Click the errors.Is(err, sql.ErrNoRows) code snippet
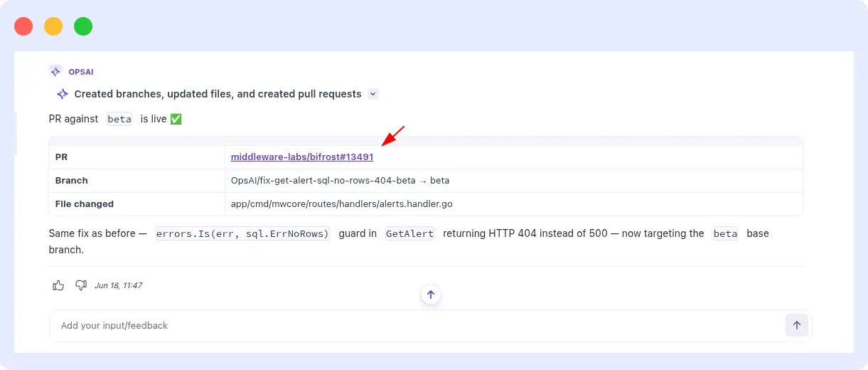Image resolution: width=868 pixels, height=370 pixels. (243, 233)
